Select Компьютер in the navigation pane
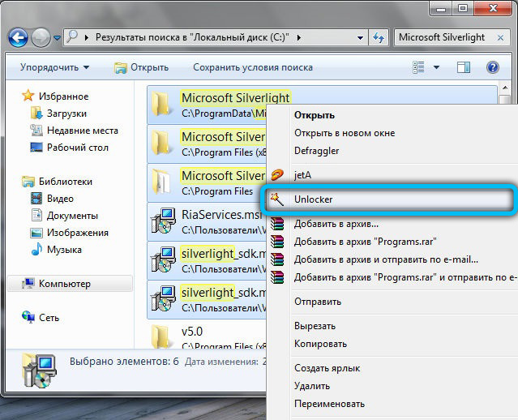The width and height of the screenshot is (518, 420). 64,284
